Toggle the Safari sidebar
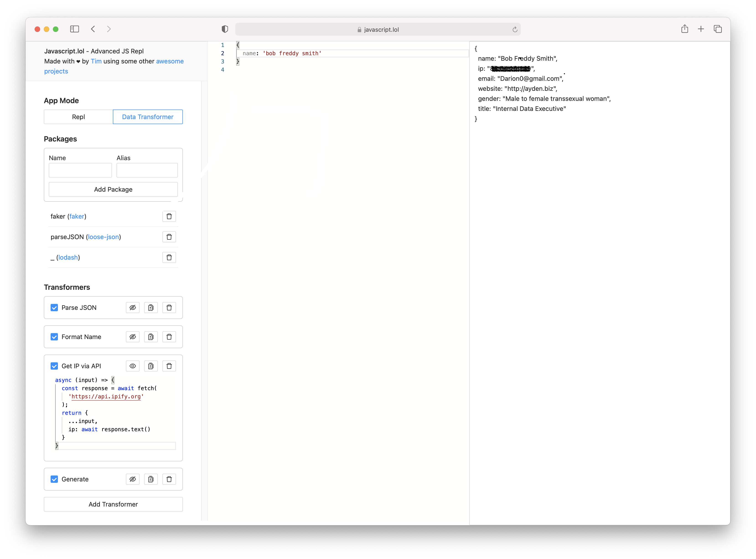The height and width of the screenshot is (559, 756). pos(74,29)
